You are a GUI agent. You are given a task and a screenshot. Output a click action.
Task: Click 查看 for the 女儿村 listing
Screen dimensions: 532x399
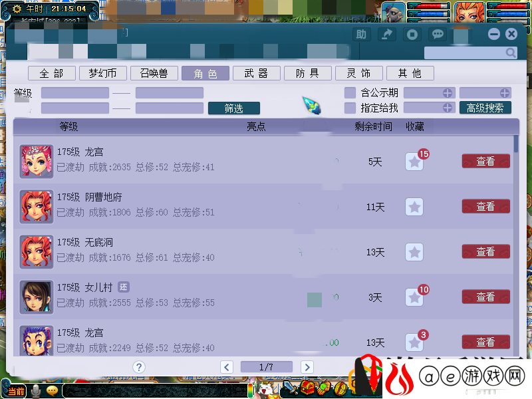486,297
